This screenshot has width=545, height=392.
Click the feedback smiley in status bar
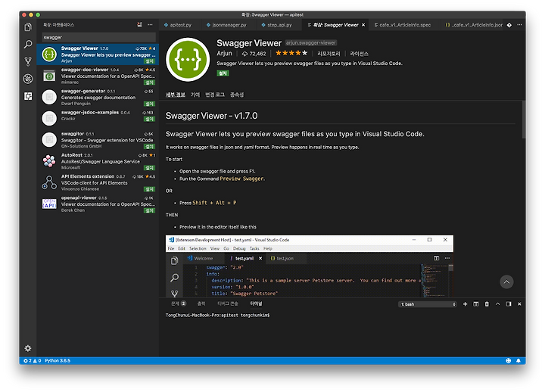pyautogui.click(x=508, y=361)
